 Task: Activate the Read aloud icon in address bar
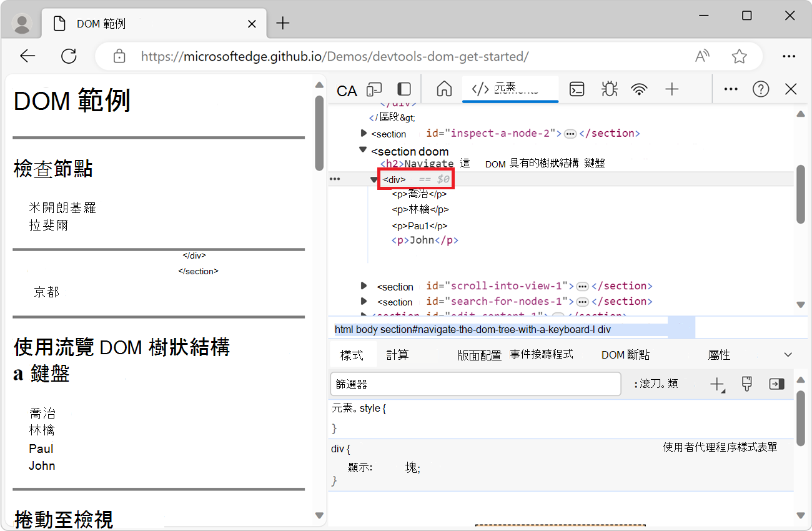(703, 56)
